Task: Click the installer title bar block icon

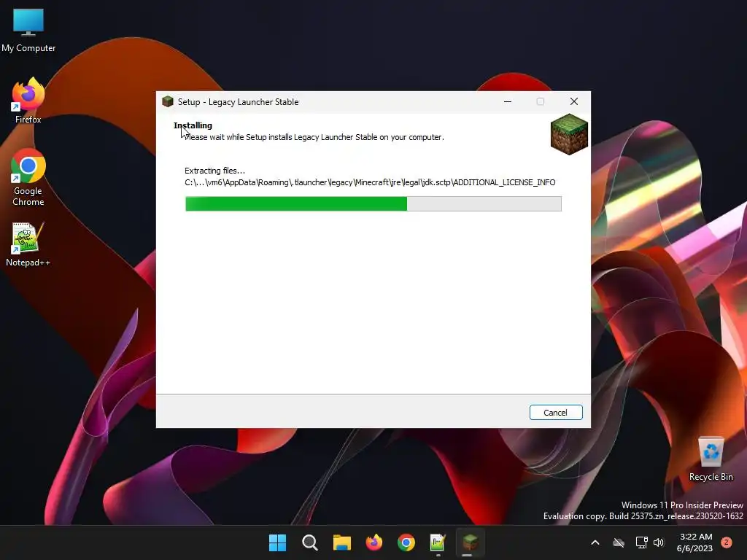Action: pyautogui.click(x=168, y=101)
